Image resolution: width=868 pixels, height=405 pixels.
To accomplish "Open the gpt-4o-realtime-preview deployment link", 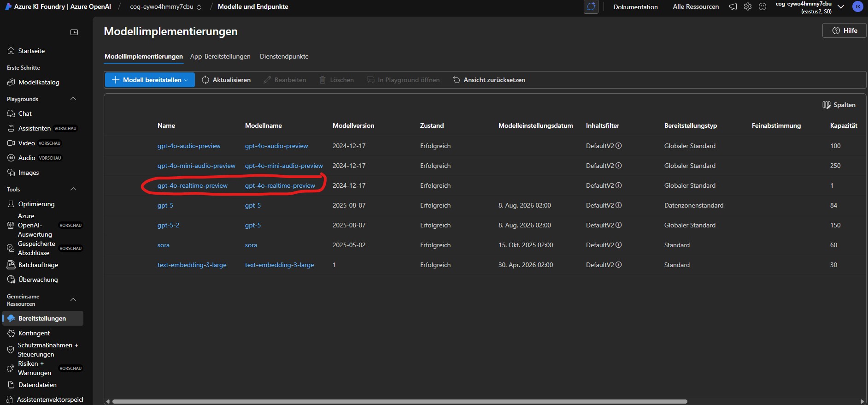I will (x=192, y=185).
